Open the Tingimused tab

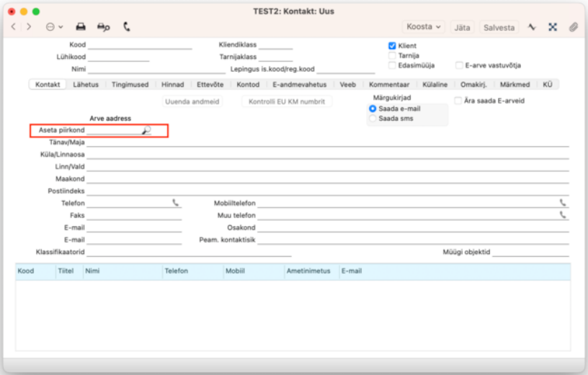pyautogui.click(x=130, y=84)
